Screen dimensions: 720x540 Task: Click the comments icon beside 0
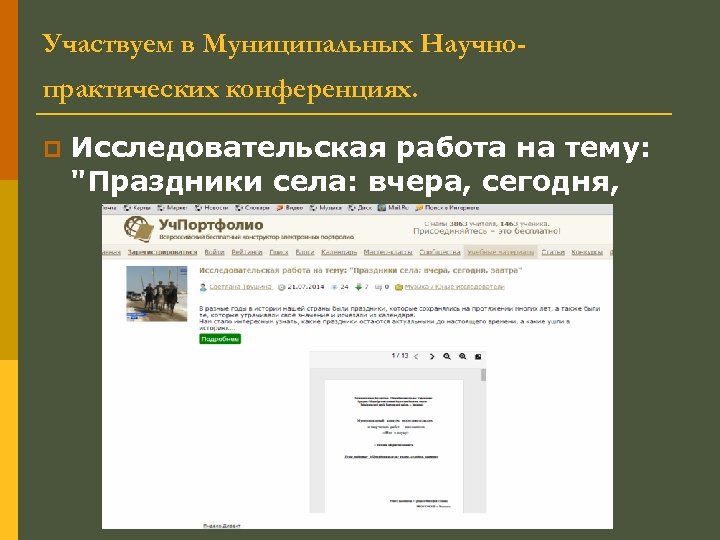click(x=378, y=287)
